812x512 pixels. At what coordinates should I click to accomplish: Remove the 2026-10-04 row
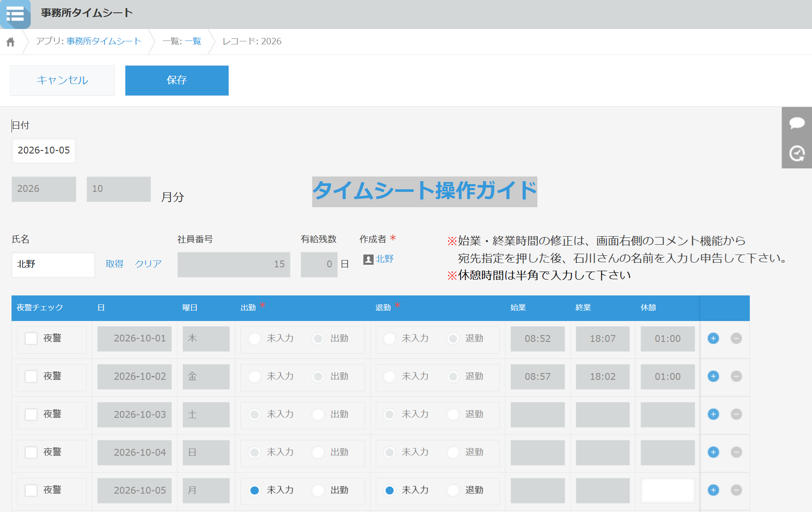pos(736,452)
